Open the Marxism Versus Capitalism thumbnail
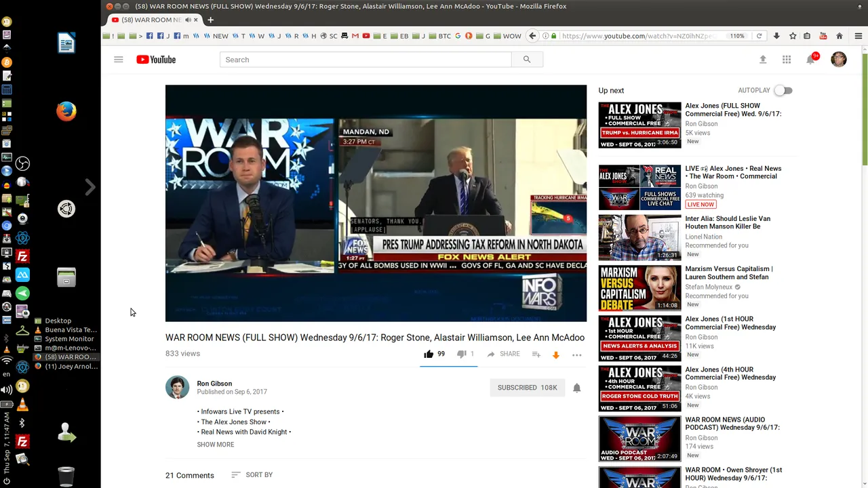This screenshot has width=868, height=488. (x=639, y=287)
